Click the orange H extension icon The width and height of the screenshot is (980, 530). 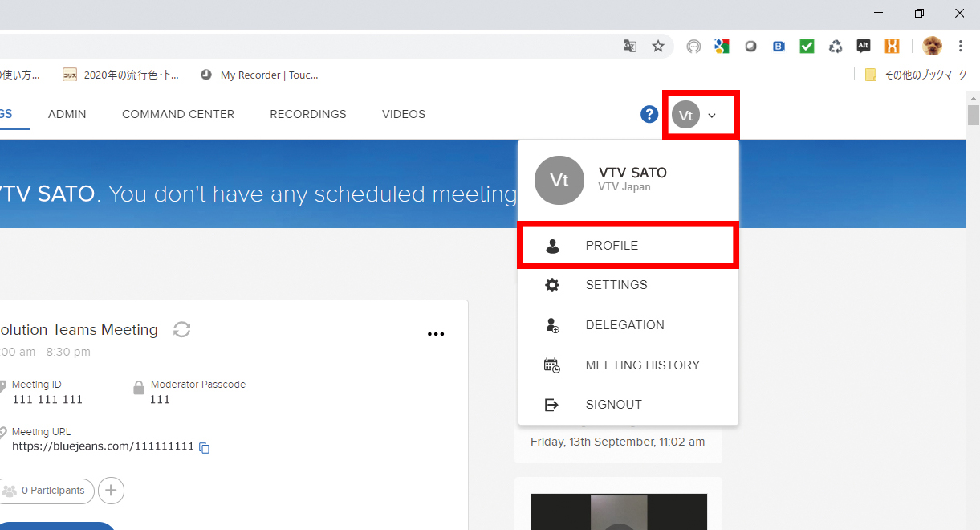[892, 47]
